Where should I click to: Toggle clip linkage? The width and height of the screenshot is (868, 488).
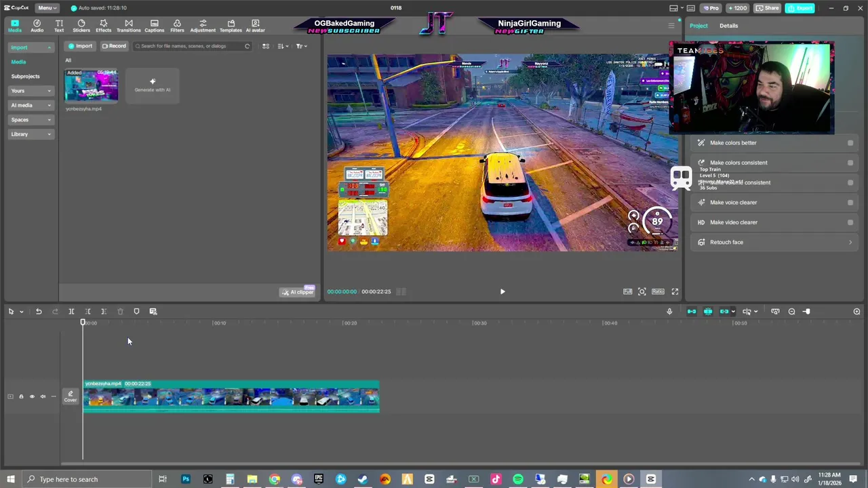click(724, 311)
